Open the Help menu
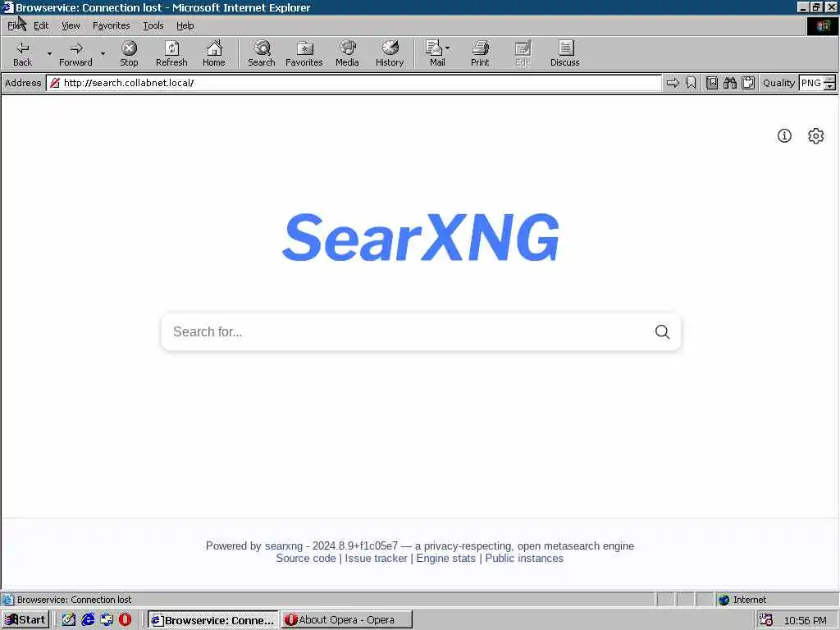 (x=185, y=25)
